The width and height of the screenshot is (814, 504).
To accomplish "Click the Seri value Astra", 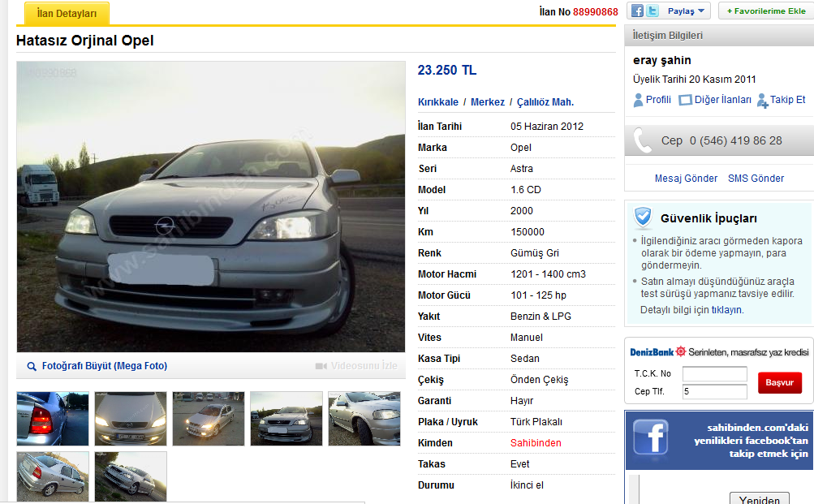I will [x=522, y=169].
